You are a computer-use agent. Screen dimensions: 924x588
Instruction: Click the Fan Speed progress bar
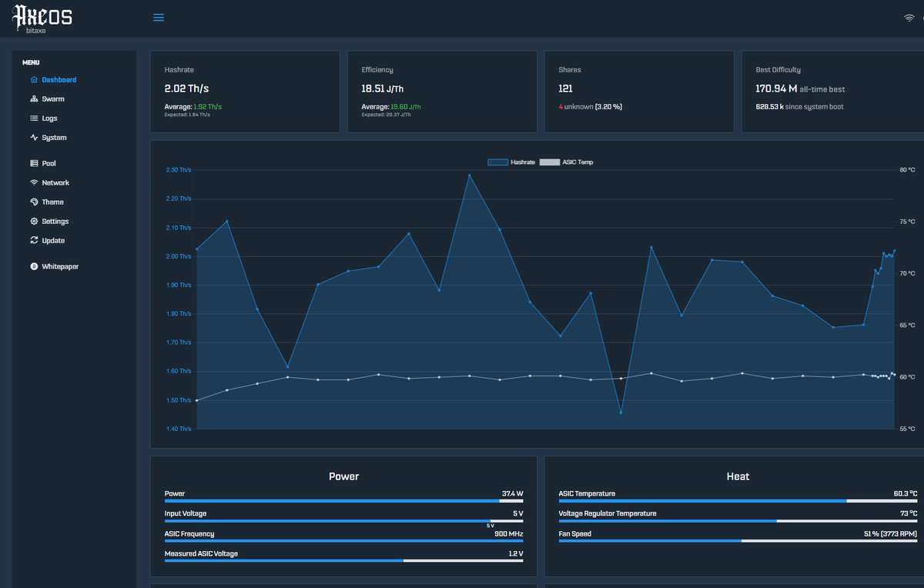pyautogui.click(x=738, y=540)
